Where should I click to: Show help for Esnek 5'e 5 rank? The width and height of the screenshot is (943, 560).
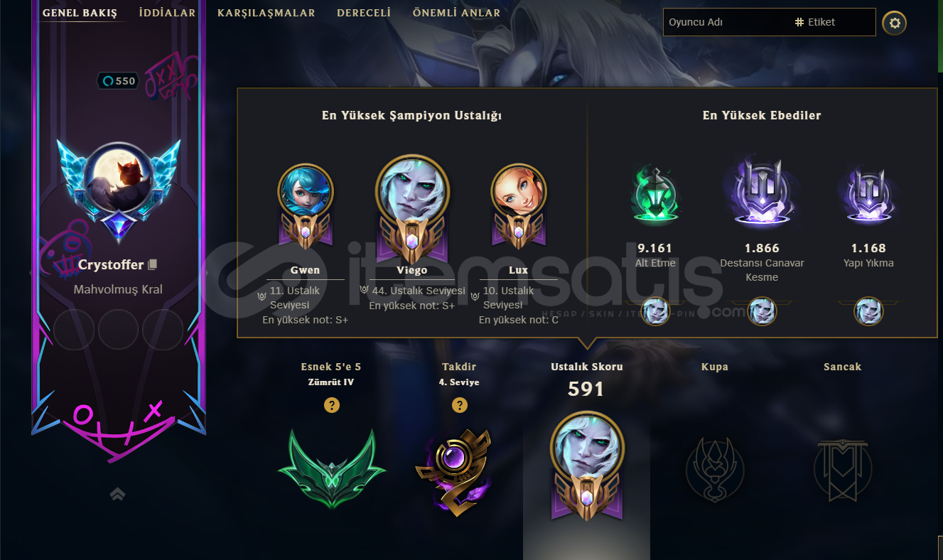click(331, 405)
